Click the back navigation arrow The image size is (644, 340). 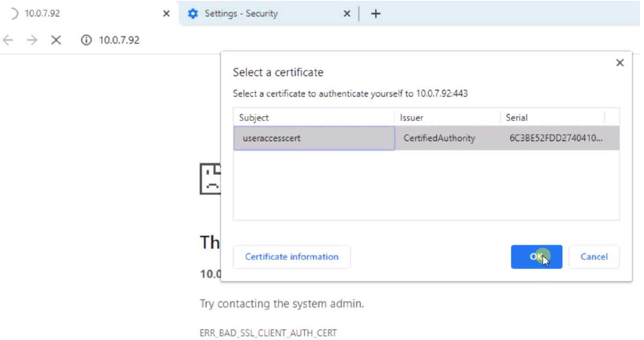tap(8, 40)
